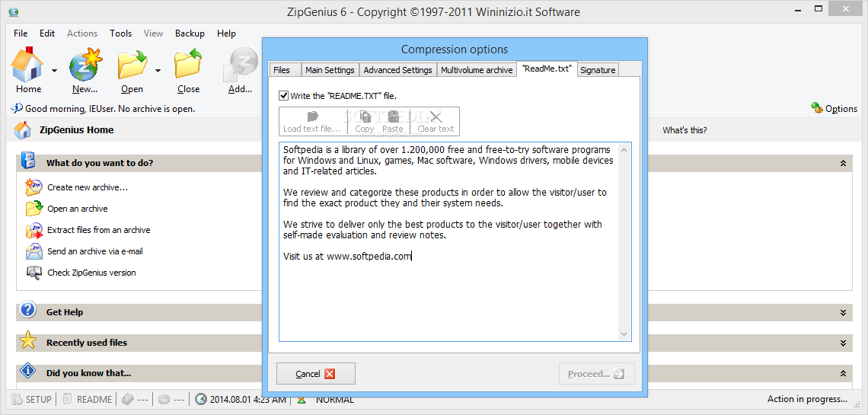Switch to the Multivolume archive tab
868x415 pixels.
point(477,70)
